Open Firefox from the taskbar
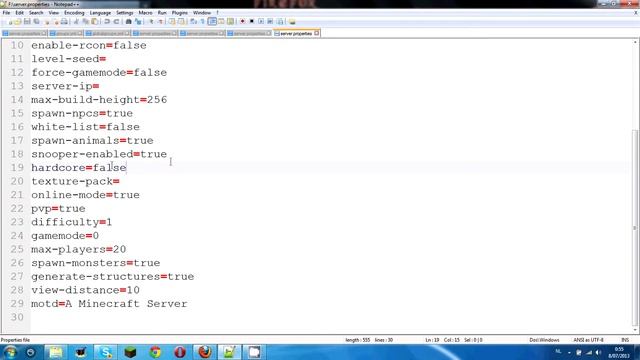This screenshot has width=640, height=360. click(x=205, y=352)
